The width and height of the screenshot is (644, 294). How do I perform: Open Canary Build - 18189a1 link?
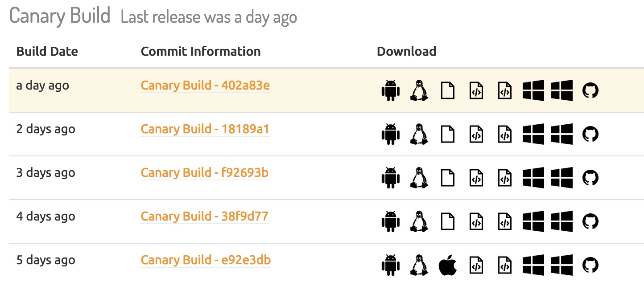205,129
